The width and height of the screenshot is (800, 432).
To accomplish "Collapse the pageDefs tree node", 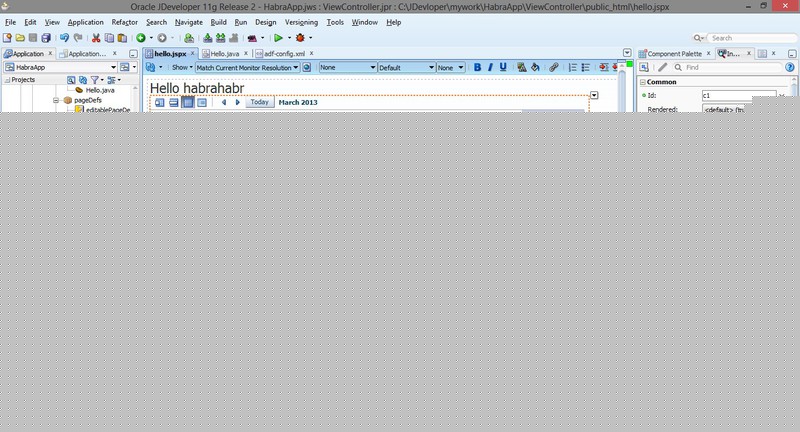I will (x=56, y=100).
